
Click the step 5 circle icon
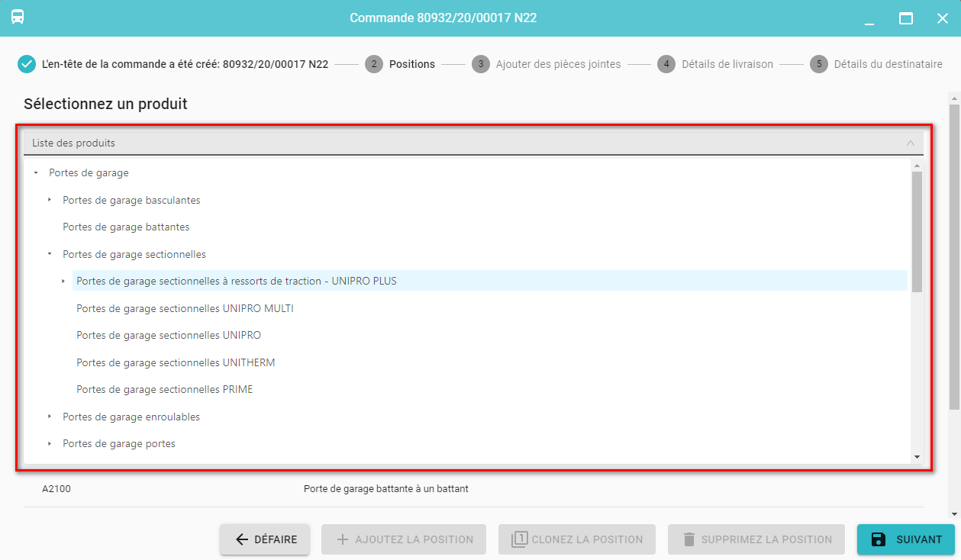coord(818,64)
